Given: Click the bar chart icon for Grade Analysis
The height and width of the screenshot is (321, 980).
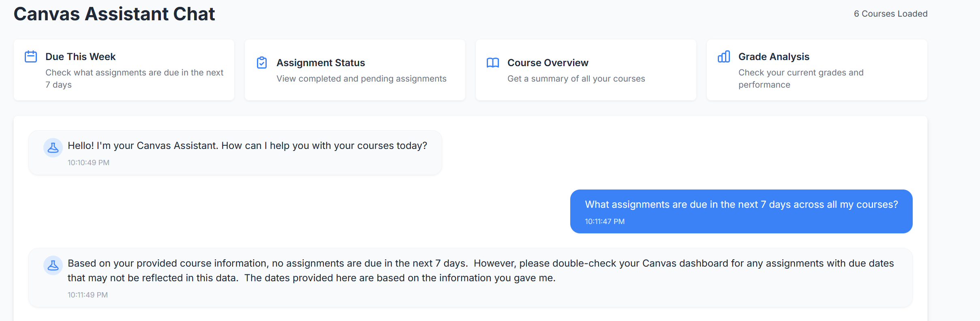Looking at the screenshot, I should click(724, 56).
